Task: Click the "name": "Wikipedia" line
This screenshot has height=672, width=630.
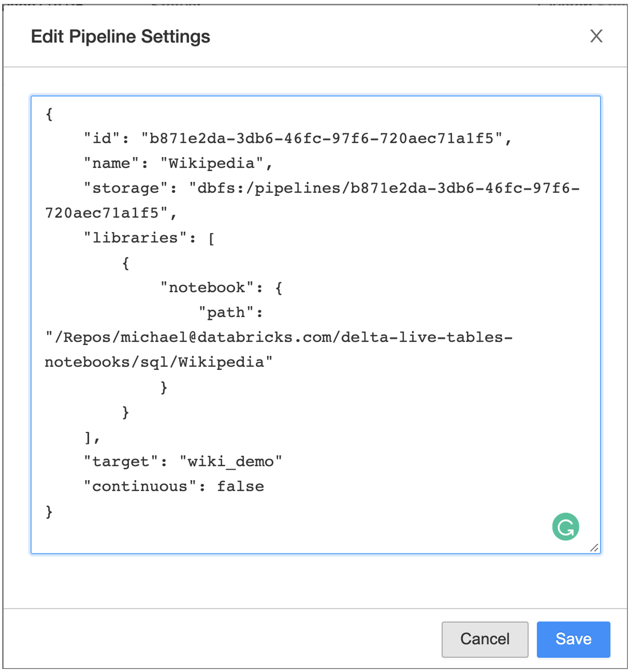Action: pyautogui.click(x=178, y=163)
